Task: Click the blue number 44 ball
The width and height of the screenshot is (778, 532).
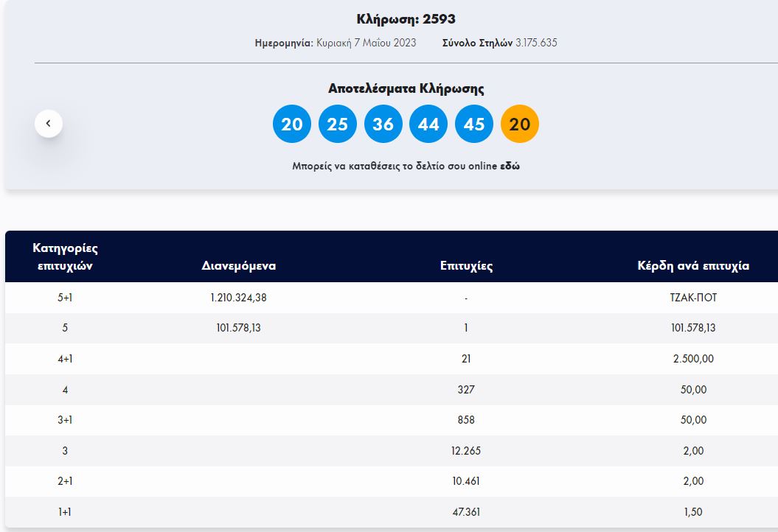Action: [x=428, y=124]
